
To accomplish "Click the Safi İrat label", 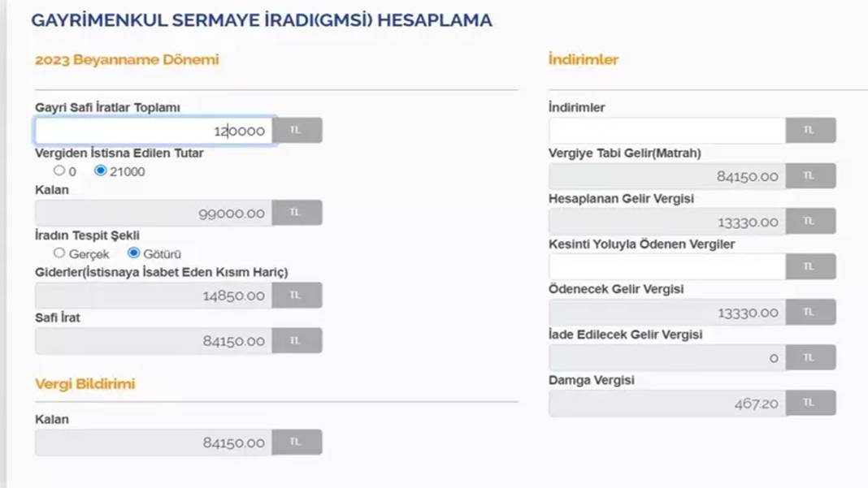I will point(58,317).
